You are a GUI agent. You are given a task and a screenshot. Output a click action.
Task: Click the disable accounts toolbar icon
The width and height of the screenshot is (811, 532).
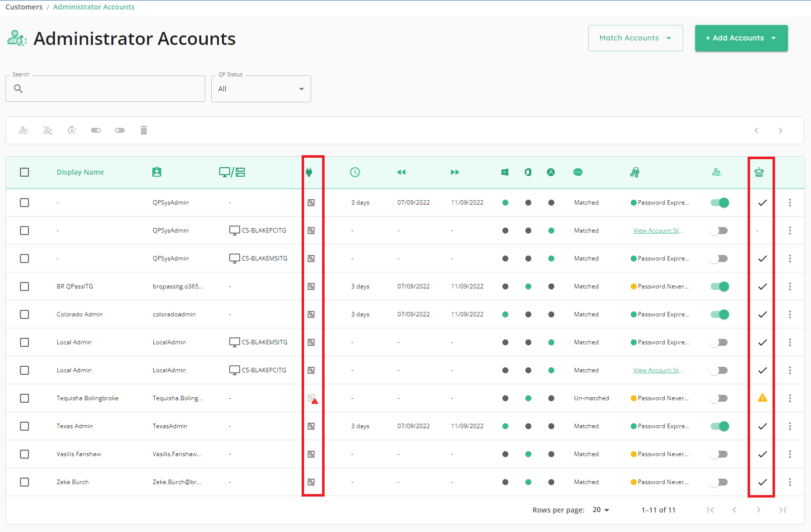point(48,130)
